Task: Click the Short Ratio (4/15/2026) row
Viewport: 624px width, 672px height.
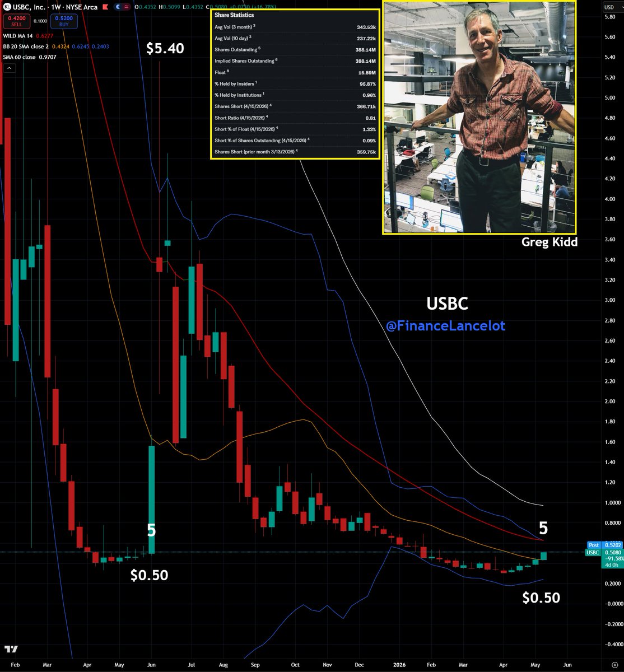Action: coord(295,118)
